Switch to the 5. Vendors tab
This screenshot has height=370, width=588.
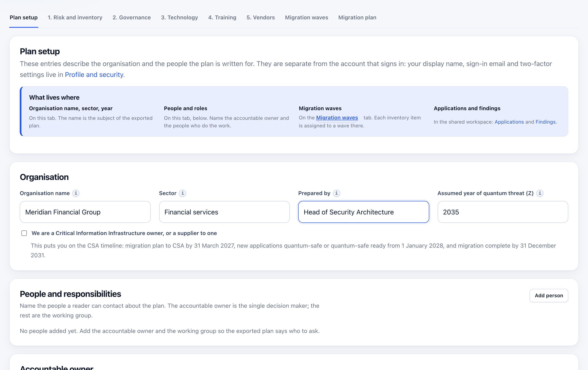(x=261, y=17)
